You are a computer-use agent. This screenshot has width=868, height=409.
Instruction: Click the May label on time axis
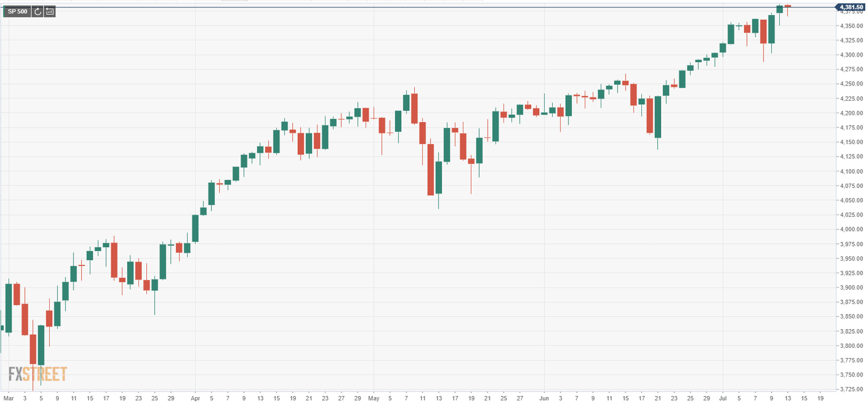coord(374,399)
